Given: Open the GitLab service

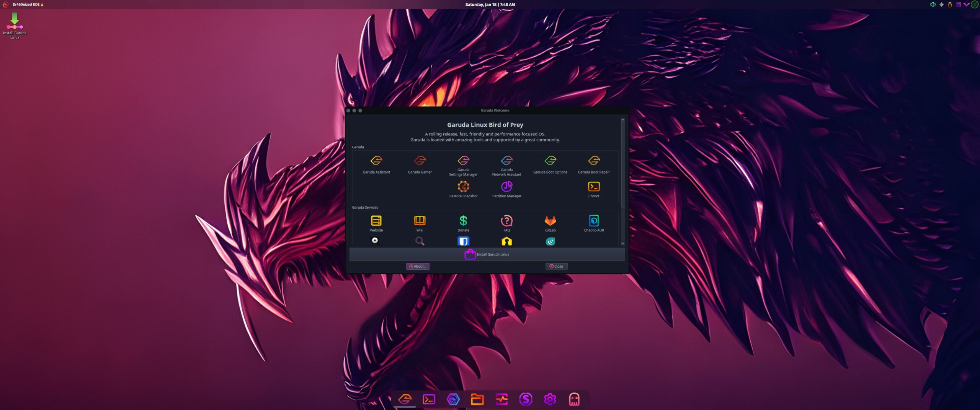Looking at the screenshot, I should click(x=550, y=223).
